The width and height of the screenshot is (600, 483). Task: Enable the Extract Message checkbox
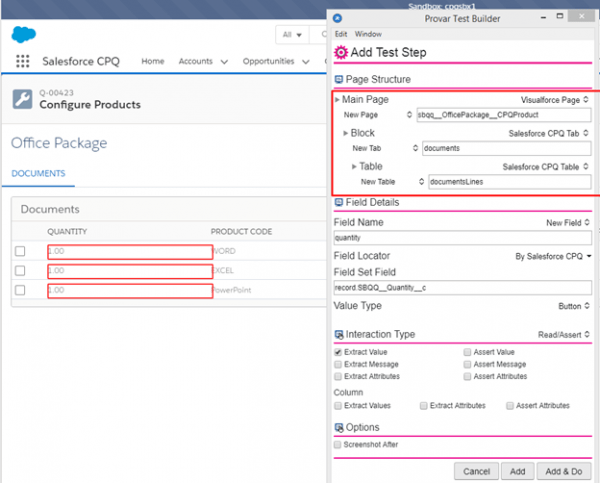[x=338, y=364]
